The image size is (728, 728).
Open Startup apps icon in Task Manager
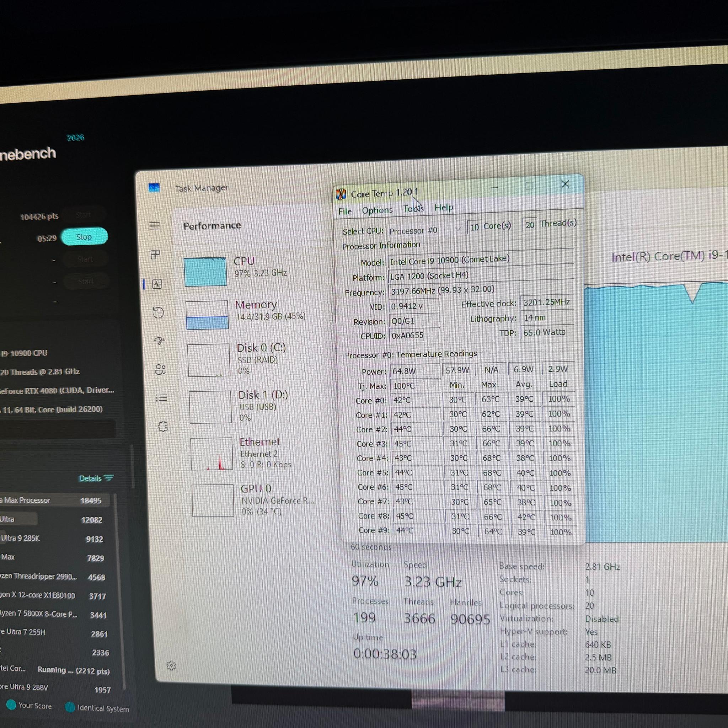click(160, 341)
